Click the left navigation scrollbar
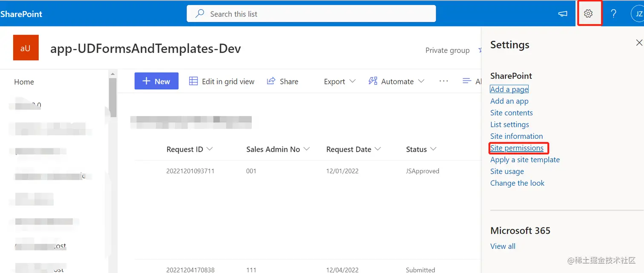Screen dimensions: 644x273 point(113,98)
